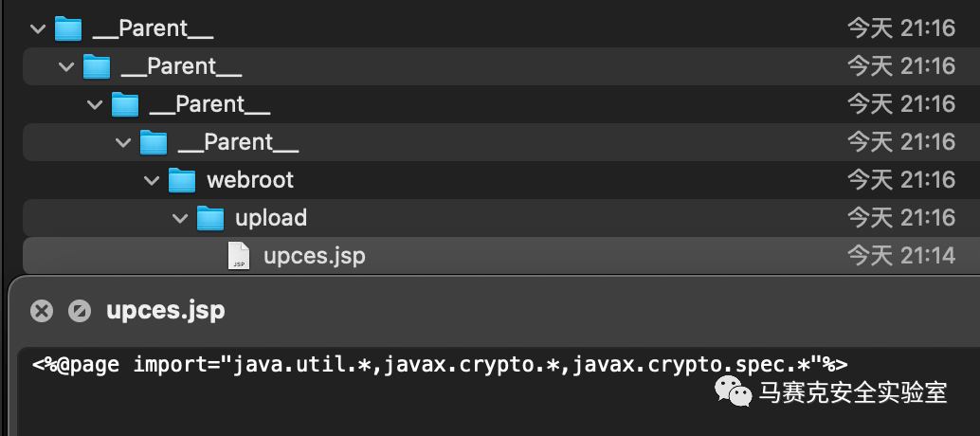Close the upces.jsp Quick Look preview
This screenshot has height=436, width=980.
pos(42,311)
